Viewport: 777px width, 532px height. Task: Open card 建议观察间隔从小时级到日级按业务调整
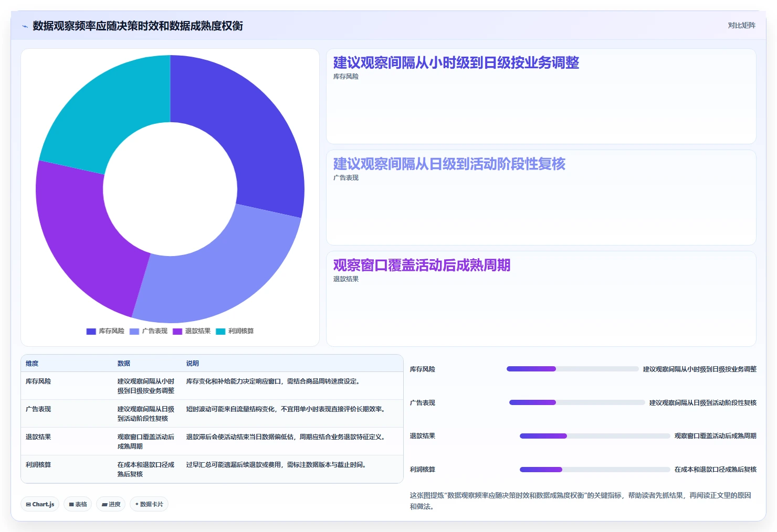(x=541, y=97)
